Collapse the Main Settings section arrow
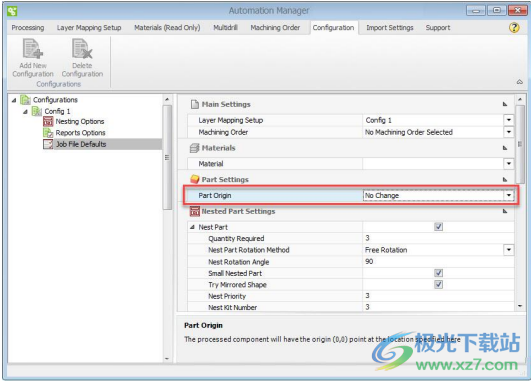This screenshot has height=381, width=531. 505,104
